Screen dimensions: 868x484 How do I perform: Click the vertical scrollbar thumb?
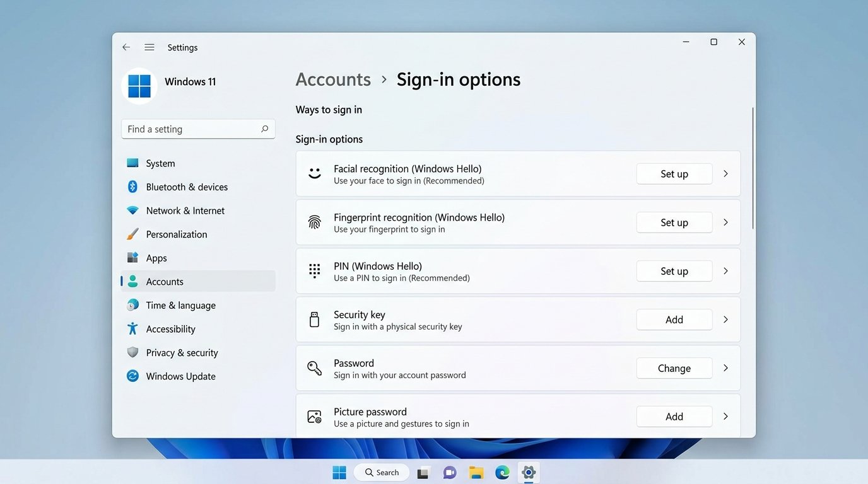pos(753,168)
